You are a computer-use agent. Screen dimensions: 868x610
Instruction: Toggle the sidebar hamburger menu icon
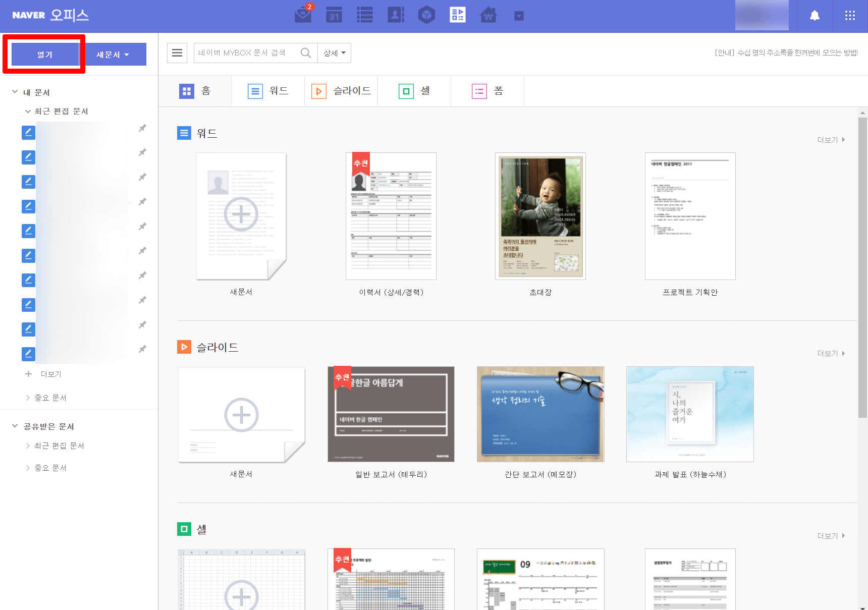(x=177, y=53)
